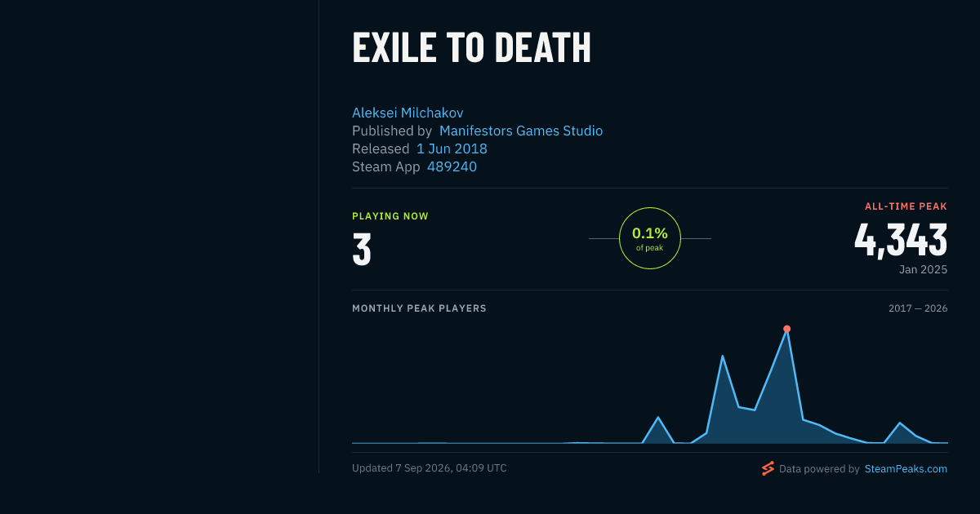Click the ALL-TIME PEAK label
The width and height of the screenshot is (980, 514).
coord(906,206)
